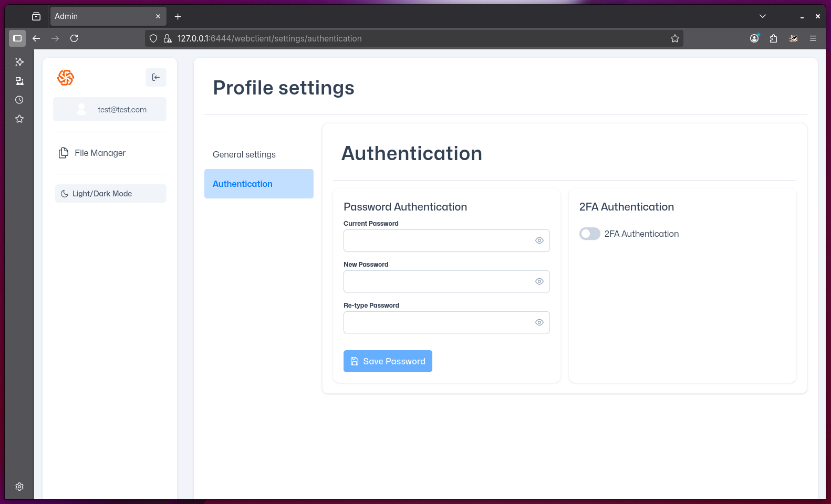
Task: Focus the New Password field
Action: 446,281
